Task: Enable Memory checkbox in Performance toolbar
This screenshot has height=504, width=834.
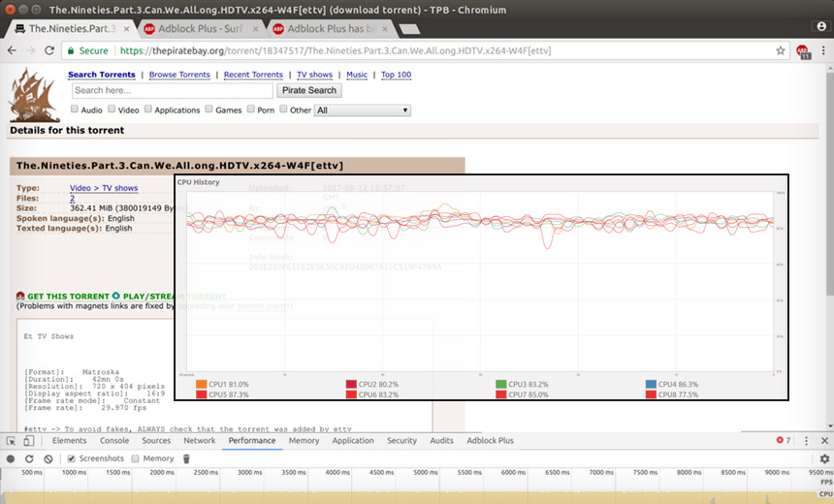Action: tap(135, 458)
